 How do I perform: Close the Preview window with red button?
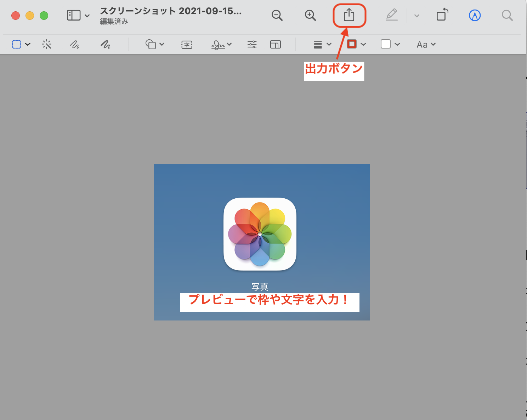point(16,16)
